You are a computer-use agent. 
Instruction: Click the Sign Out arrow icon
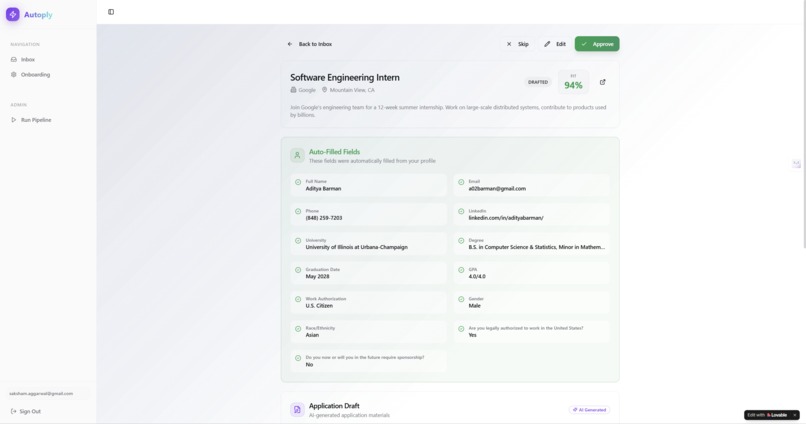click(14, 411)
